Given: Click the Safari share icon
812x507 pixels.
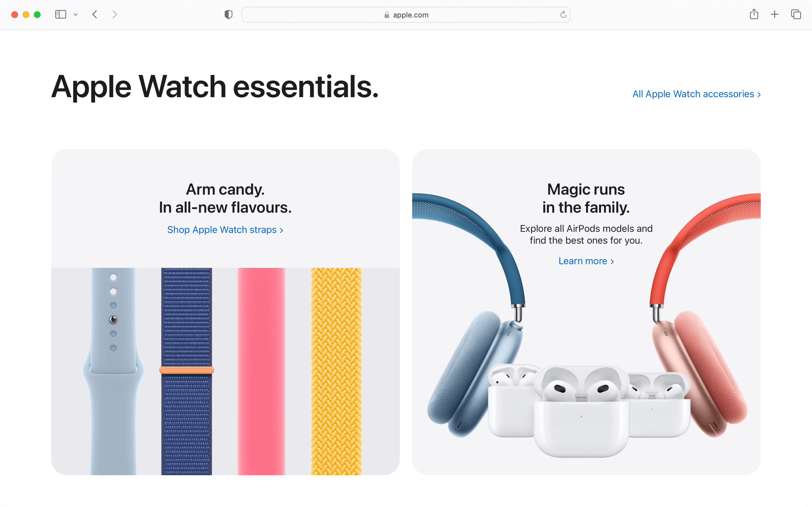Looking at the screenshot, I should pos(754,15).
